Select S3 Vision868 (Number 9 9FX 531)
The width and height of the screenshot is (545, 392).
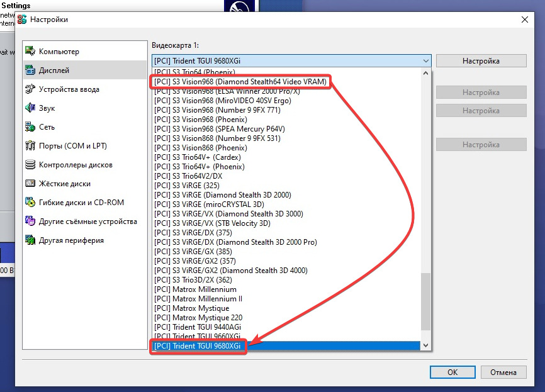pyautogui.click(x=287, y=138)
